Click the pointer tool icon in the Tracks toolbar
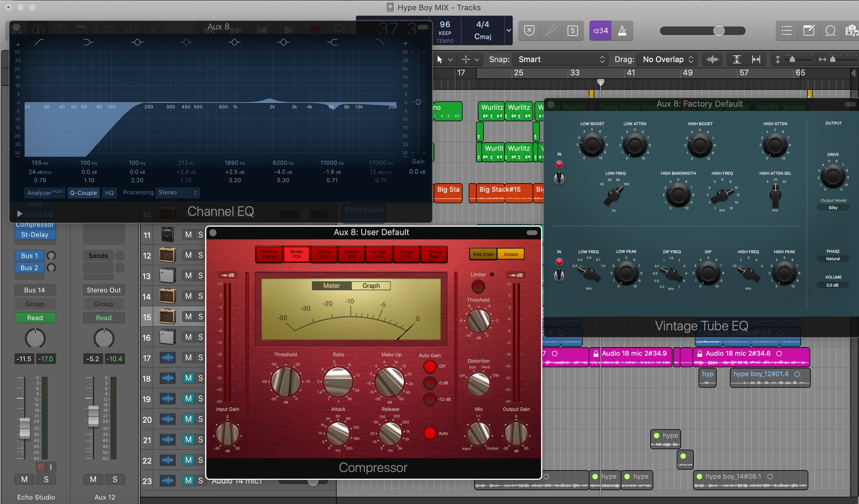Image resolution: width=859 pixels, height=504 pixels. pos(440,60)
